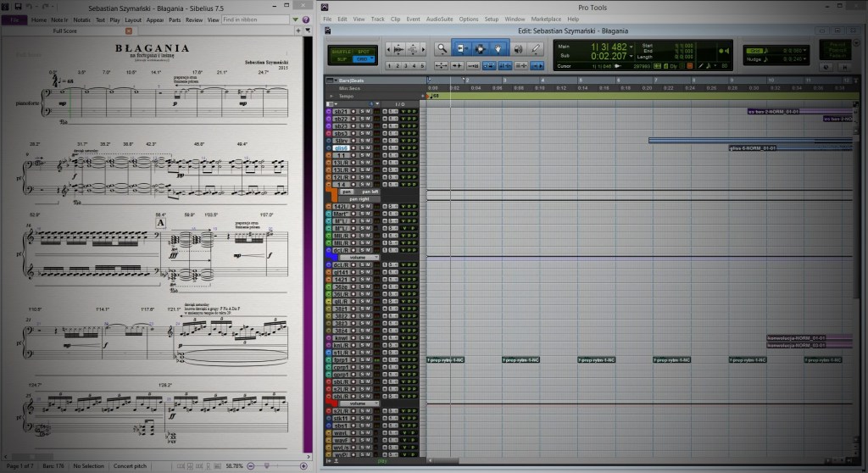Expand the Tempo ruler
The height and width of the screenshot is (473, 868).
(331, 95)
